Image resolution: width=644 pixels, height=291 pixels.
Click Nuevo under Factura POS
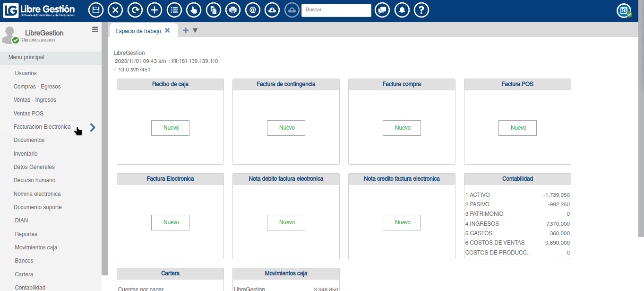[517, 128]
